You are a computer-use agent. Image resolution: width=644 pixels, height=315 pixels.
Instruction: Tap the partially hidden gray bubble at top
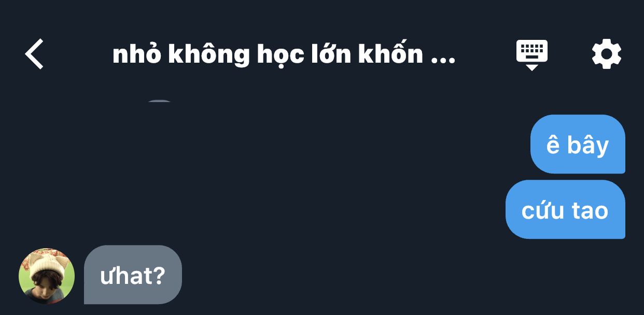tap(160, 101)
